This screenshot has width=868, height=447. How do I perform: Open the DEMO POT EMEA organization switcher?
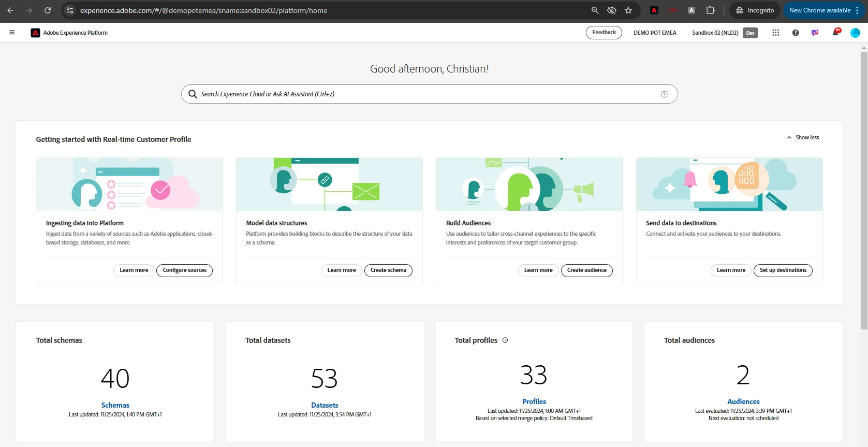(655, 33)
